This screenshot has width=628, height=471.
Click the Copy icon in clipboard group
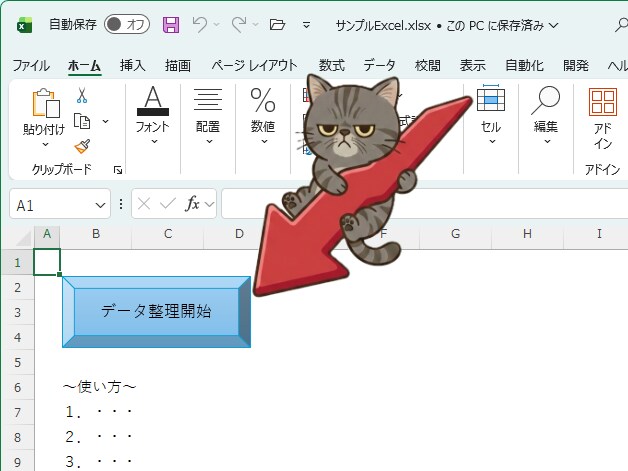point(82,121)
